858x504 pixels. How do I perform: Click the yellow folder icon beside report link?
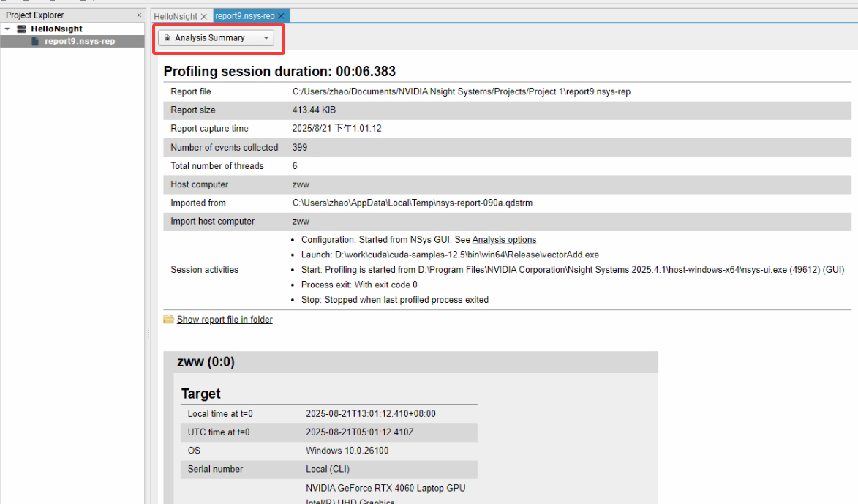169,320
